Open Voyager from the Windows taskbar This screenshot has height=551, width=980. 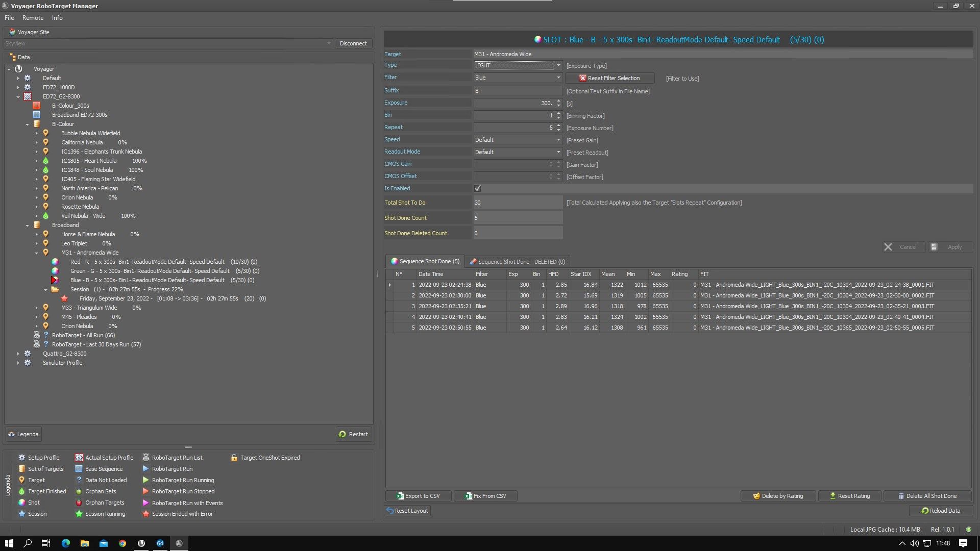click(x=141, y=543)
